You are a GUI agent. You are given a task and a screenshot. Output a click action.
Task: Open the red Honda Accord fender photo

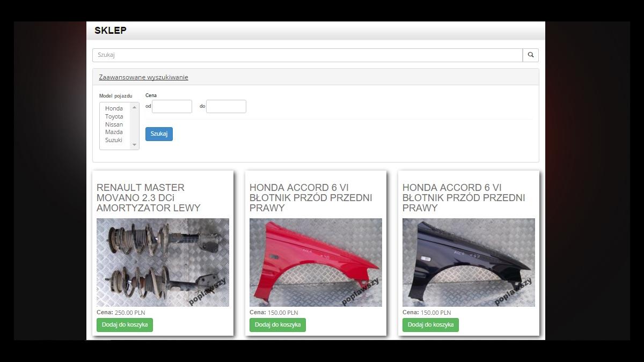coord(316,262)
